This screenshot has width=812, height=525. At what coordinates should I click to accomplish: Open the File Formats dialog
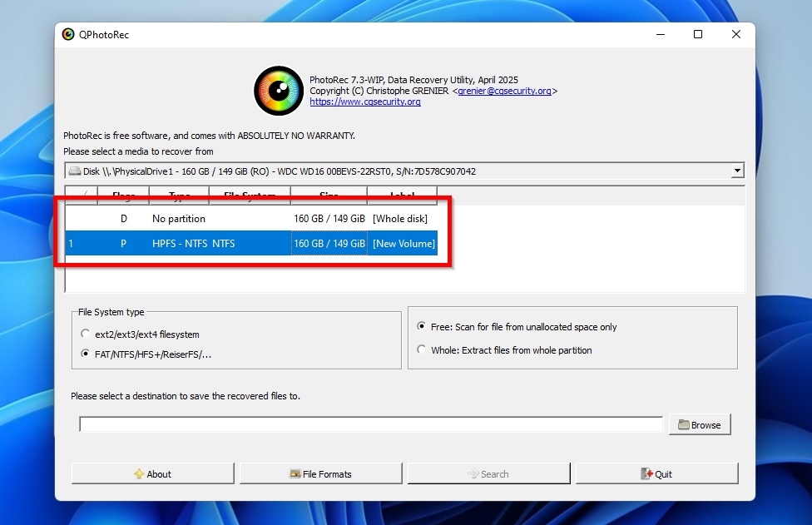pos(320,473)
